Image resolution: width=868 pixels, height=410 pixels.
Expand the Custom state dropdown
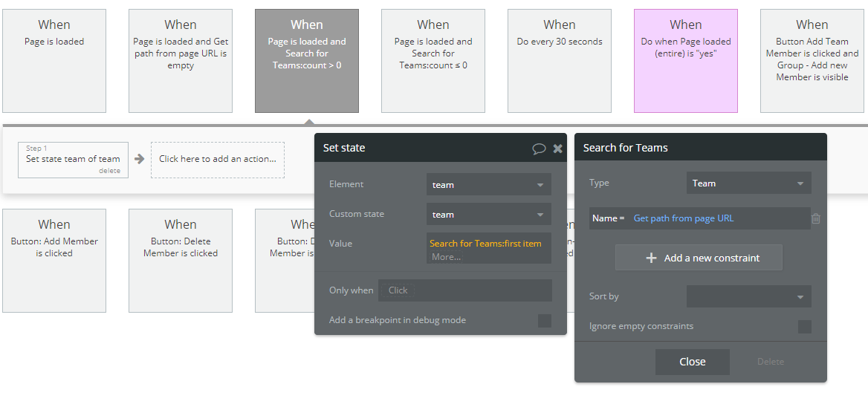tap(488, 215)
